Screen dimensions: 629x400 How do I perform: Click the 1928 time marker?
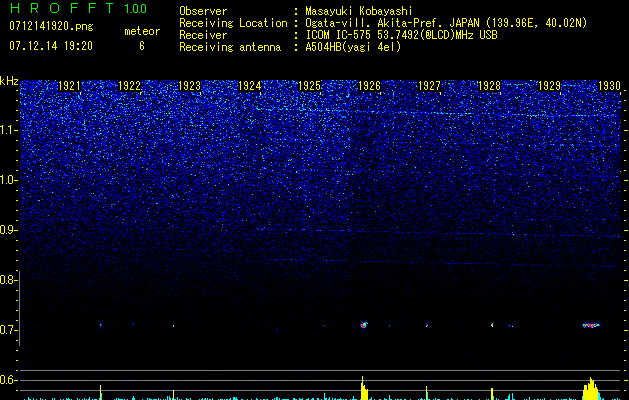point(489,86)
